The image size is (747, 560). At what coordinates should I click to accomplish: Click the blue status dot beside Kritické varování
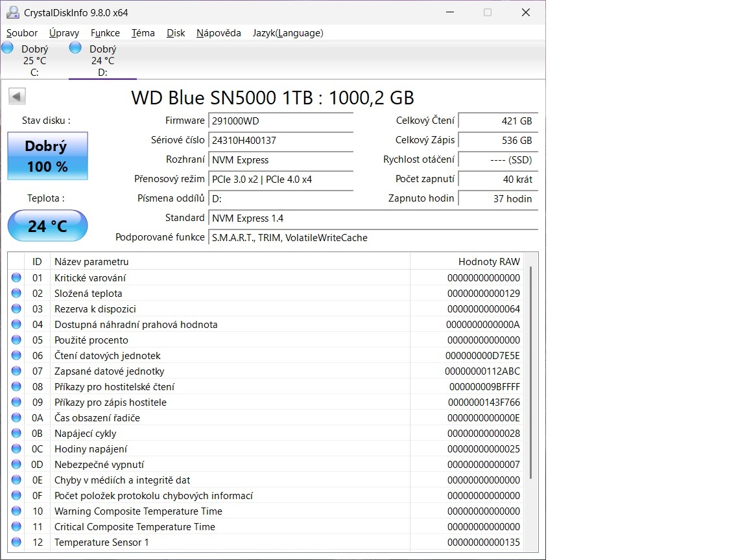[16, 277]
